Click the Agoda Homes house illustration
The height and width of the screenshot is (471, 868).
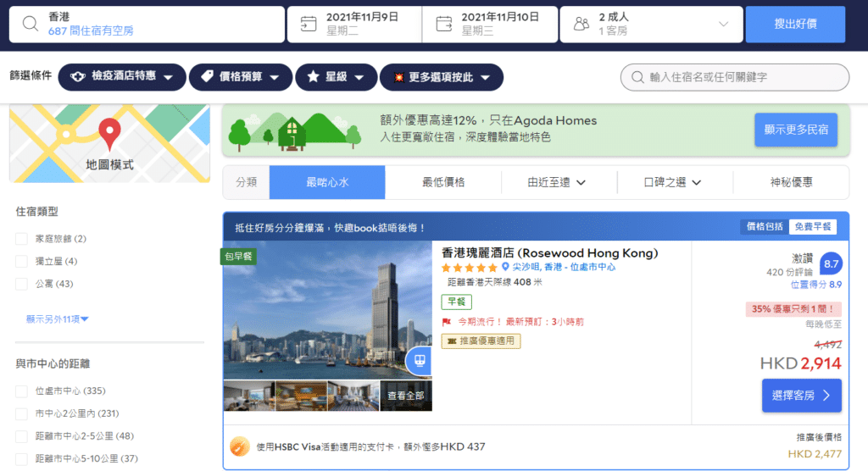click(x=292, y=134)
